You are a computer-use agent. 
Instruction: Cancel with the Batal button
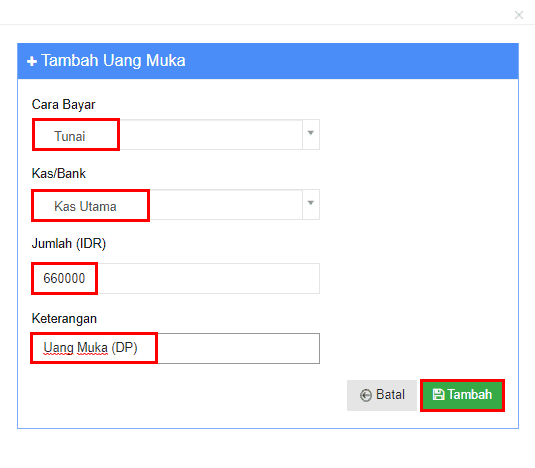[382, 395]
